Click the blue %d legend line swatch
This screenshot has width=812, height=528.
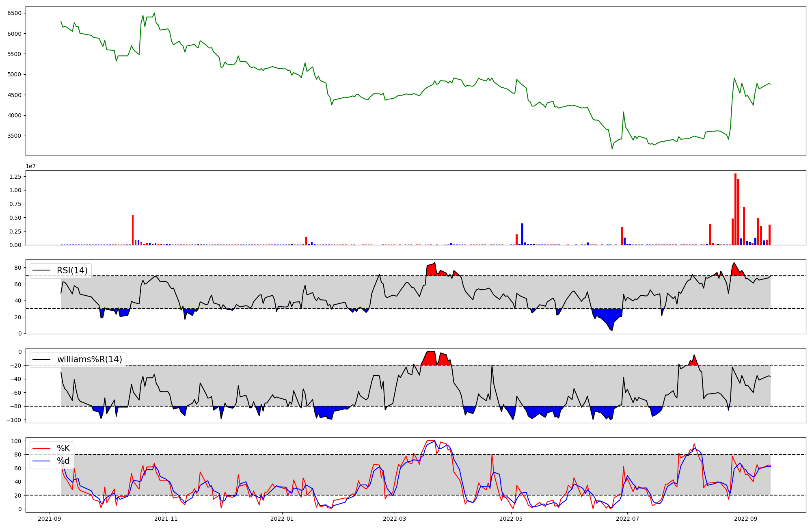point(42,461)
